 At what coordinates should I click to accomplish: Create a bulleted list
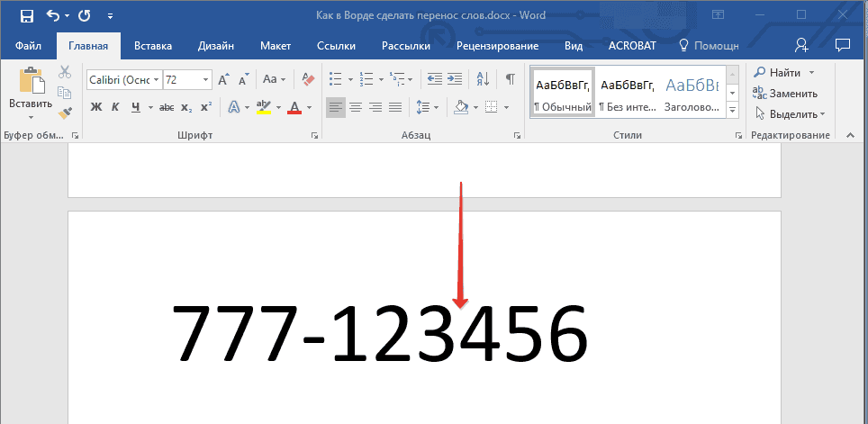pos(335,79)
